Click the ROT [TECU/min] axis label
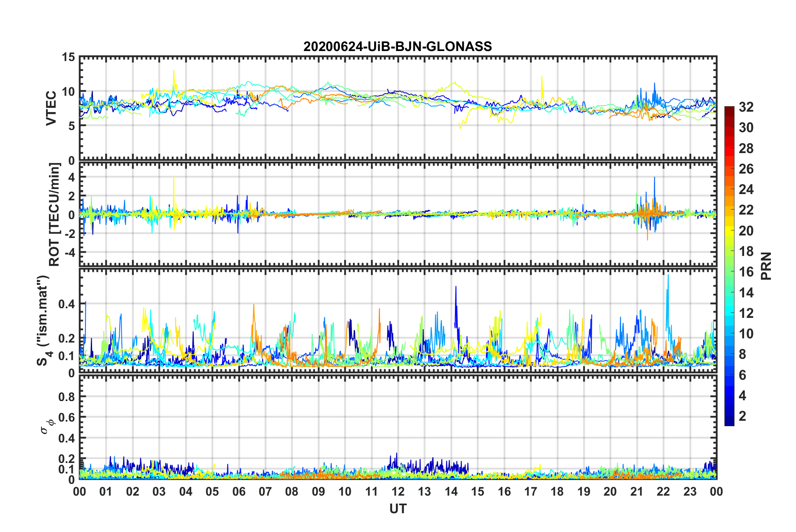Viewport: 796px width, 532px height. coord(54,215)
